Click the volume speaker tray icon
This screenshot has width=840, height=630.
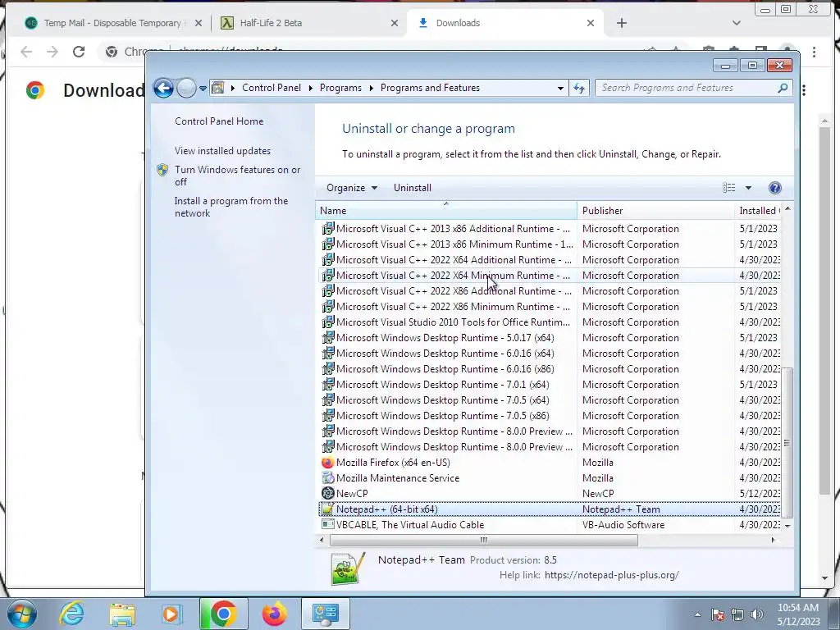click(757, 614)
